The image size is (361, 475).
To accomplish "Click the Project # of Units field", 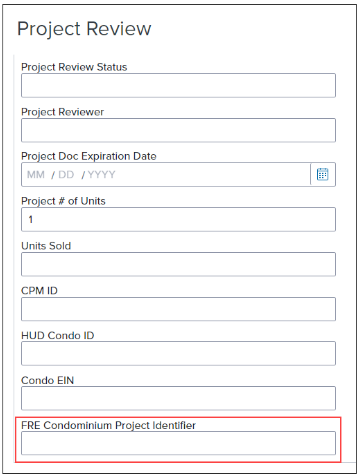I will 178,220.
